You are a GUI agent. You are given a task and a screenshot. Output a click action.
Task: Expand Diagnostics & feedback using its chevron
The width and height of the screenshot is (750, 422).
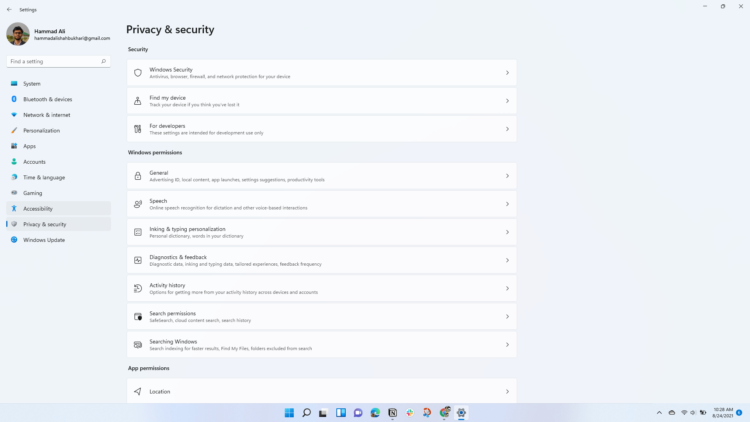(x=507, y=260)
